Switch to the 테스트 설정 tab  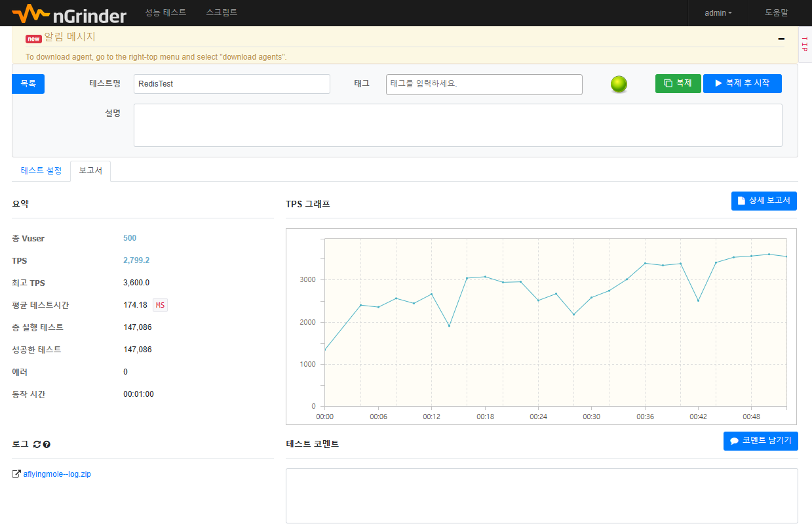pyautogui.click(x=41, y=171)
